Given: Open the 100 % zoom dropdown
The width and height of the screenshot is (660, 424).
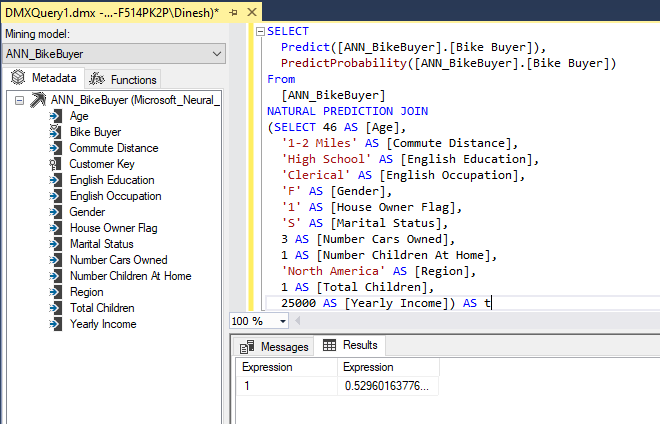Looking at the screenshot, I should (x=283, y=322).
